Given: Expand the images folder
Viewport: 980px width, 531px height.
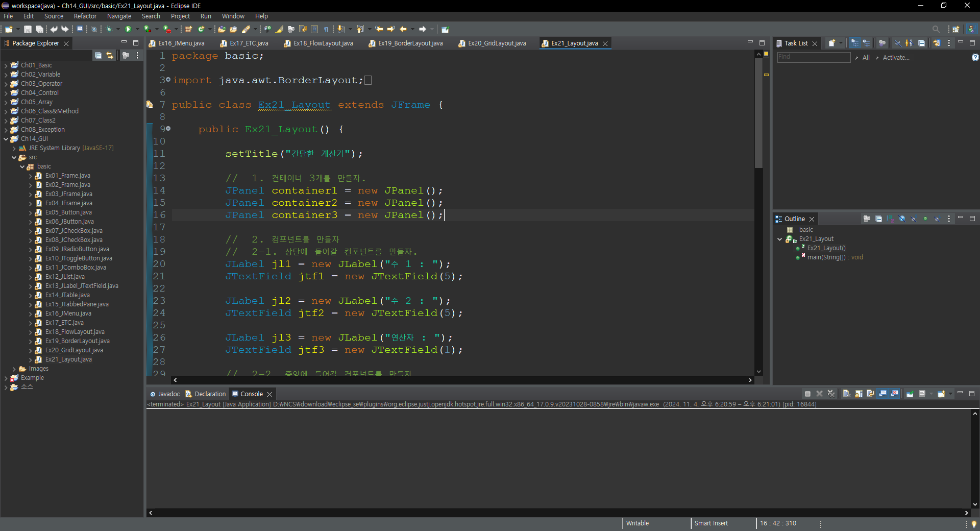Looking at the screenshot, I should click(x=14, y=369).
